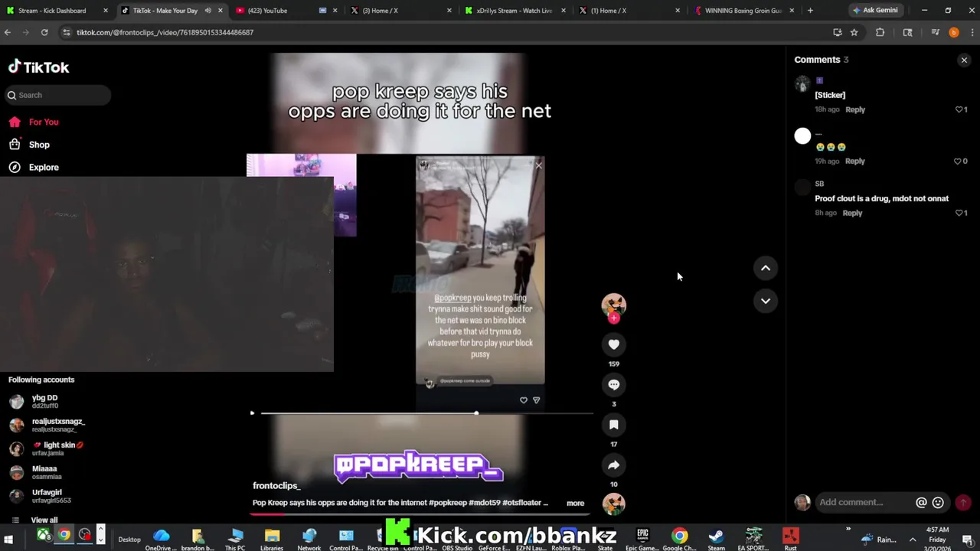Image resolution: width=980 pixels, height=551 pixels.
Task: Launch Steam from the taskbar
Action: (716, 539)
